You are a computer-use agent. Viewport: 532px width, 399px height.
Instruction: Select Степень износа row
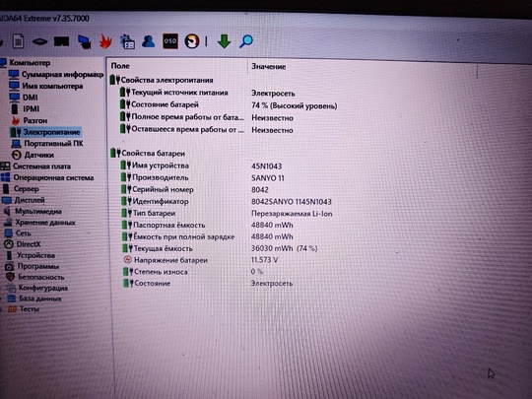[x=193, y=272]
